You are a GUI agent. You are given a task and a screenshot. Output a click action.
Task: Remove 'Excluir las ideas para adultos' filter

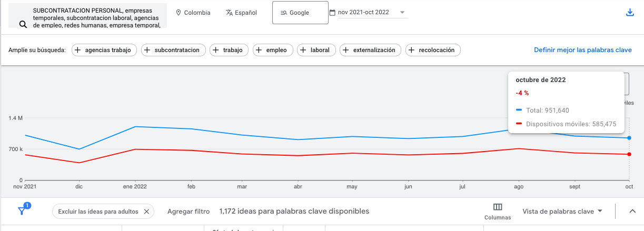click(x=146, y=211)
